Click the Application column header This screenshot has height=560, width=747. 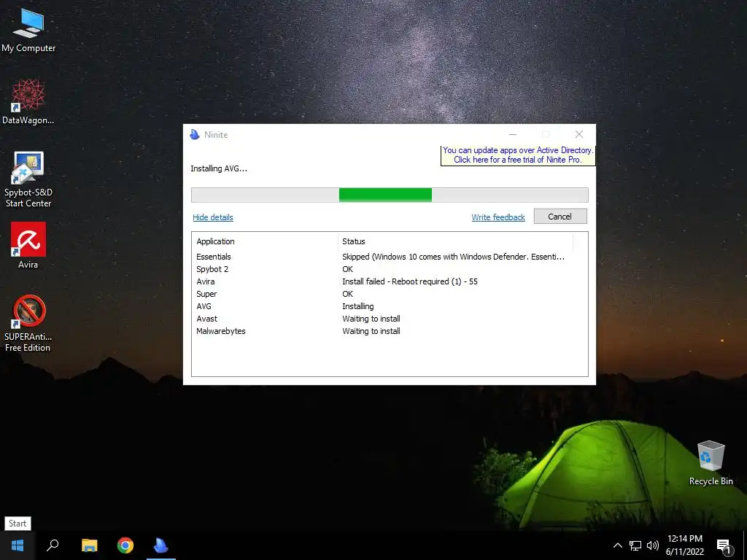click(264, 241)
